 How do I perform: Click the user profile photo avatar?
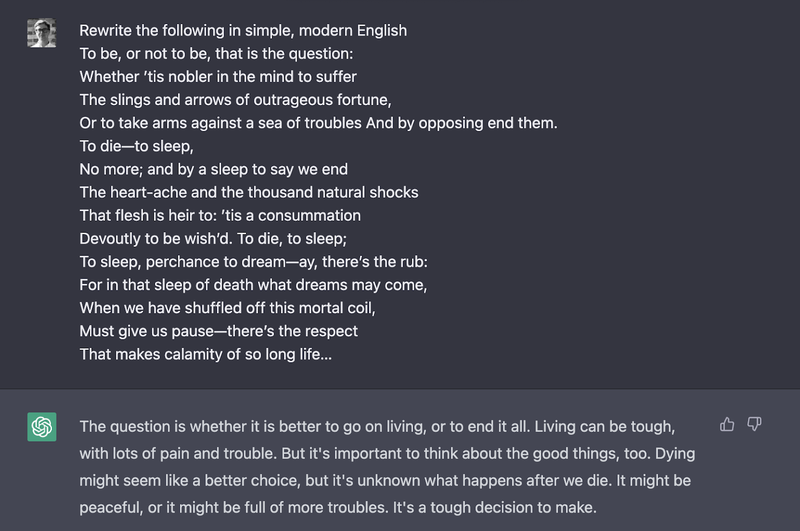tap(42, 33)
